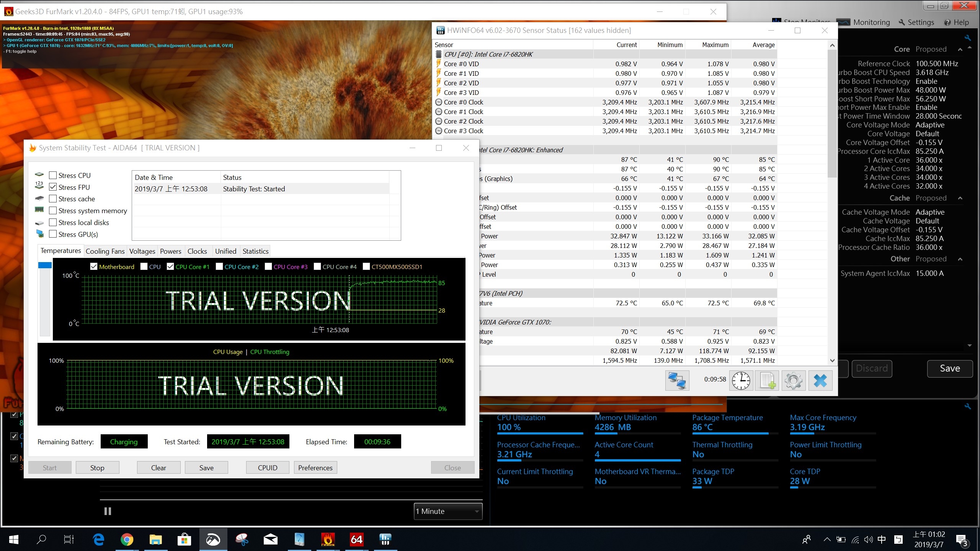Open Mail app from taskbar
The image size is (980, 551).
coord(271,540)
